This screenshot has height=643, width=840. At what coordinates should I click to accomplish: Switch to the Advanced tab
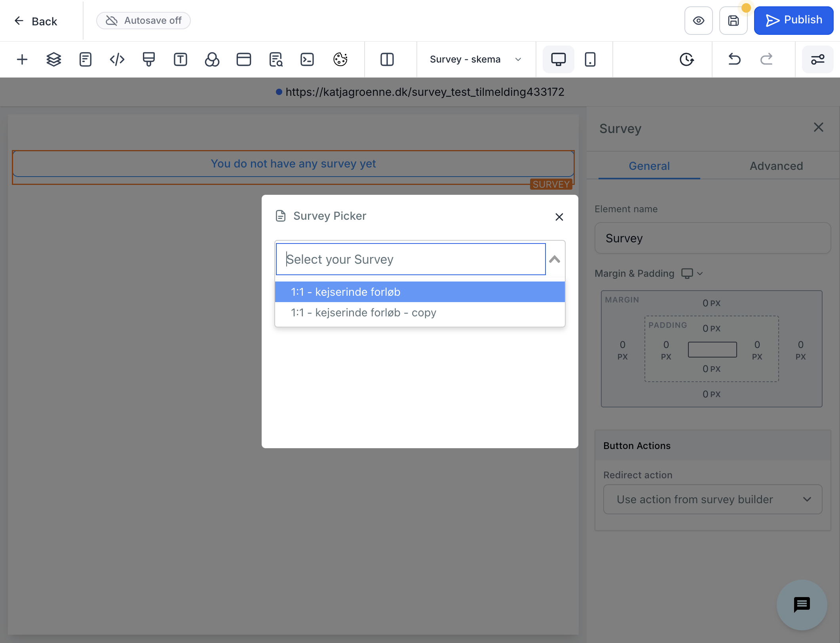point(776,166)
